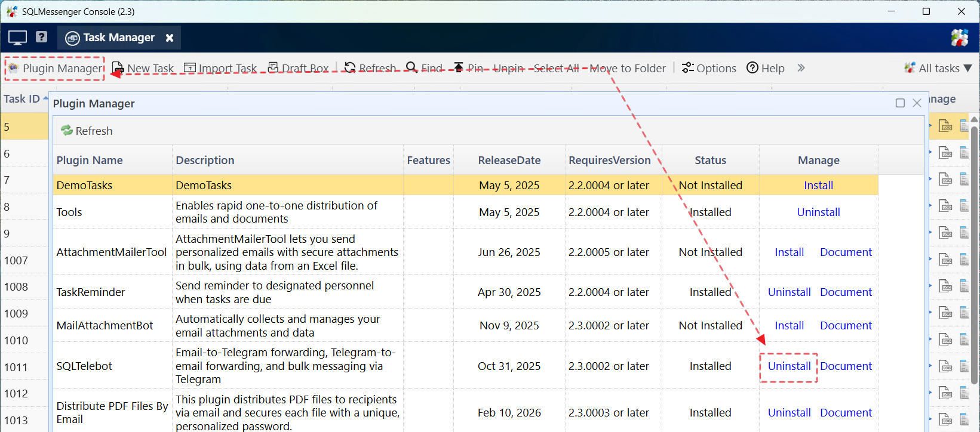Open the log icon for task 8

[945, 206]
